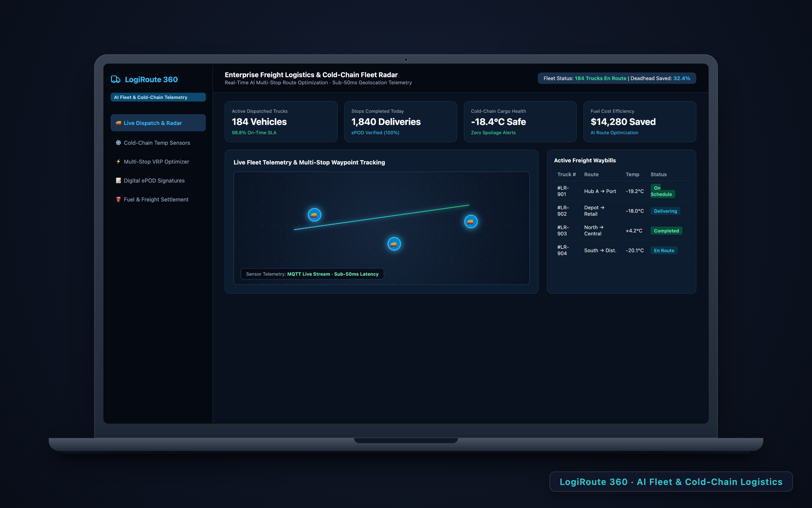Image resolution: width=812 pixels, height=508 pixels.
Task: Select the rightmost truck marker on the map
Action: (x=471, y=221)
